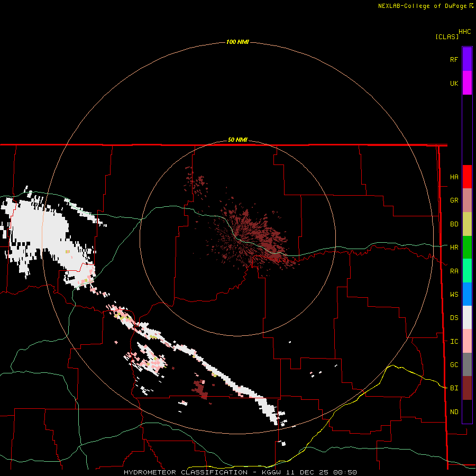The width and height of the screenshot is (476, 476).
Task: Click the UK legend label
Action: pyautogui.click(x=454, y=83)
